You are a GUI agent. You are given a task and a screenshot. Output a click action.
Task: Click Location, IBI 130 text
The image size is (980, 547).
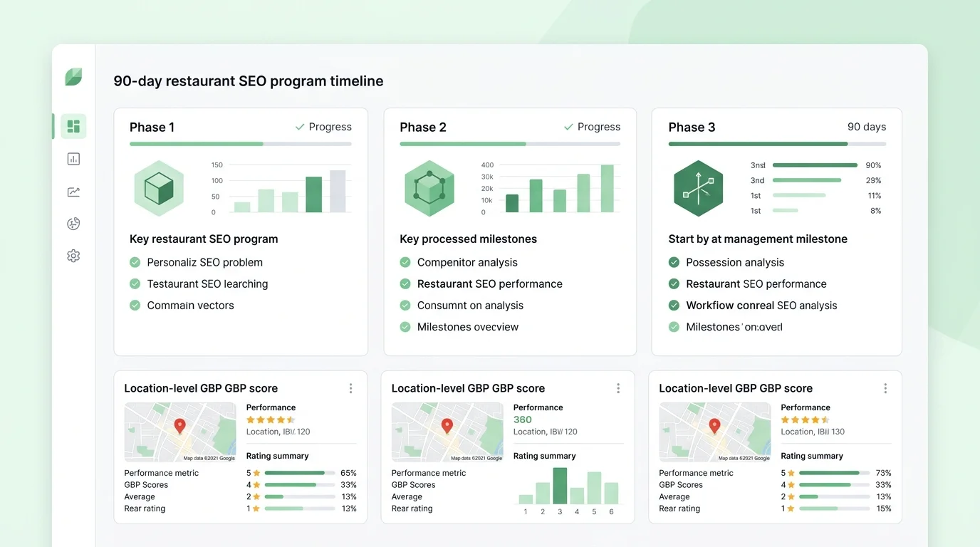click(x=813, y=432)
